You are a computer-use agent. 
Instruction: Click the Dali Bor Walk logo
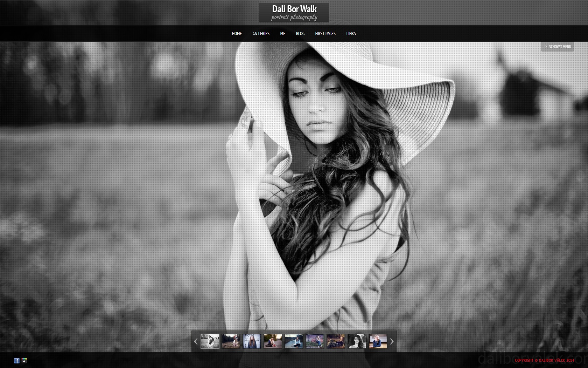pos(294,13)
